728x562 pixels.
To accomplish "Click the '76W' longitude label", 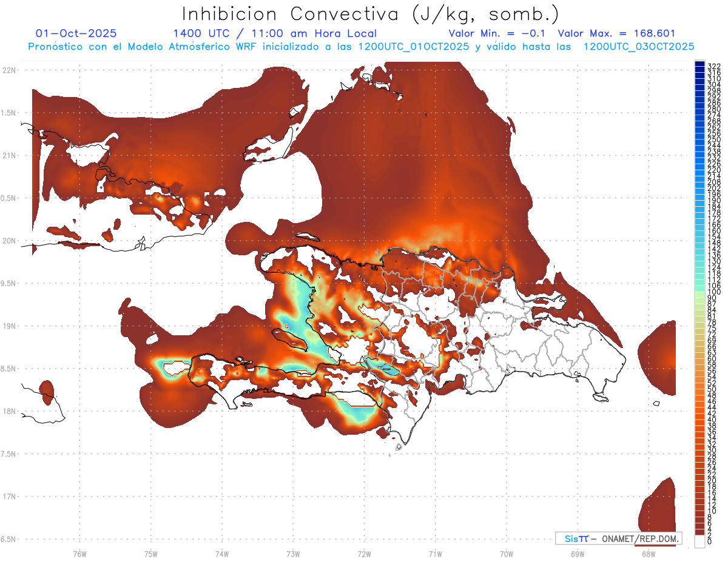I will (79, 554).
